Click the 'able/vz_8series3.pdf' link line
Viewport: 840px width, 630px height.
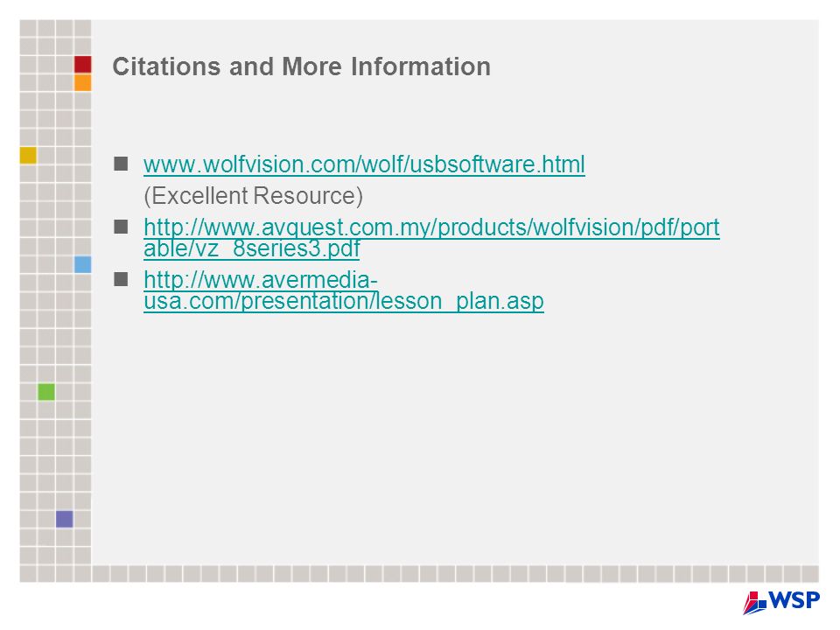coord(252,248)
